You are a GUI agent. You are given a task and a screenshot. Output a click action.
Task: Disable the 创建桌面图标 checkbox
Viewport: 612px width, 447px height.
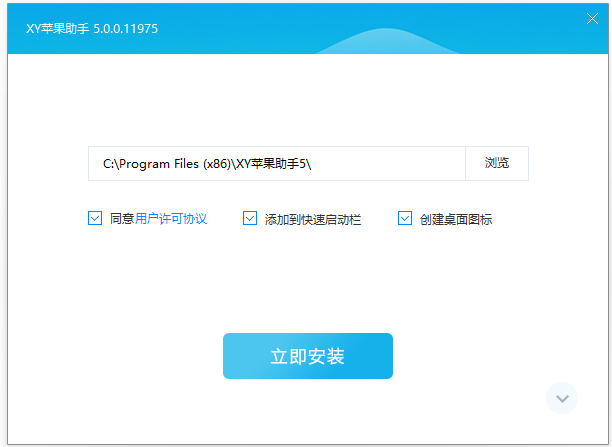[x=405, y=218]
